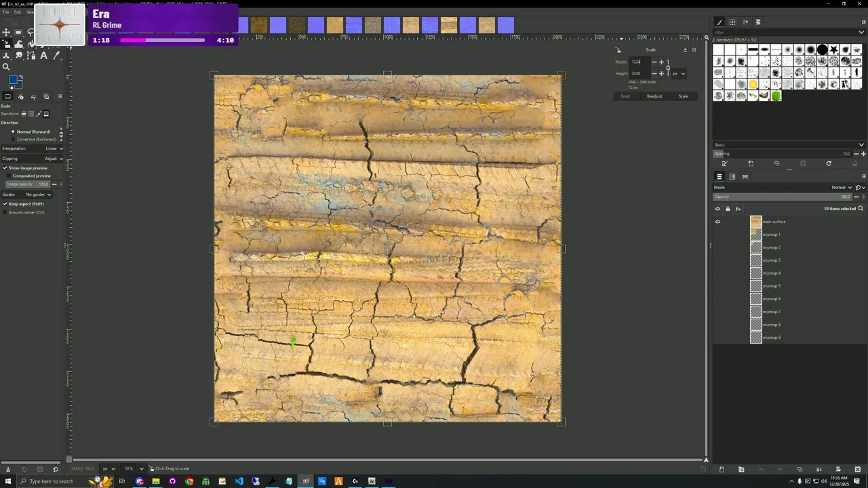
Task: Enable Composited preview checkbox
Action: pos(28,176)
